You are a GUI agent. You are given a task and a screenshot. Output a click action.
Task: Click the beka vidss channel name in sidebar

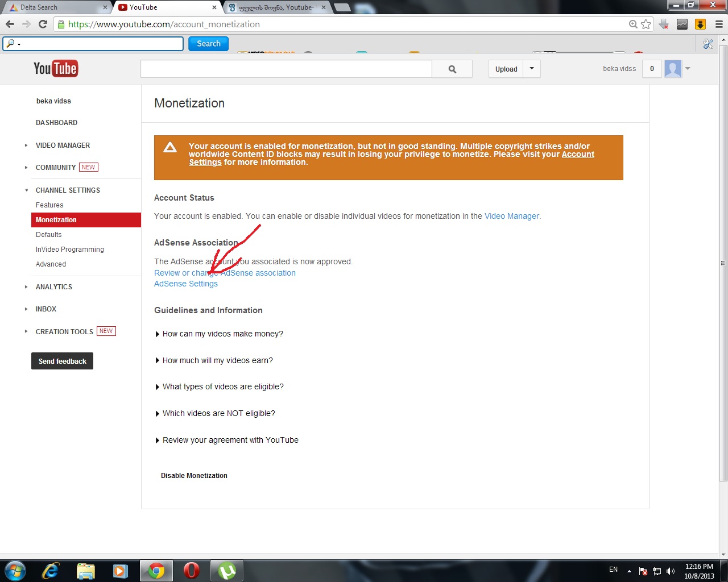(x=53, y=101)
